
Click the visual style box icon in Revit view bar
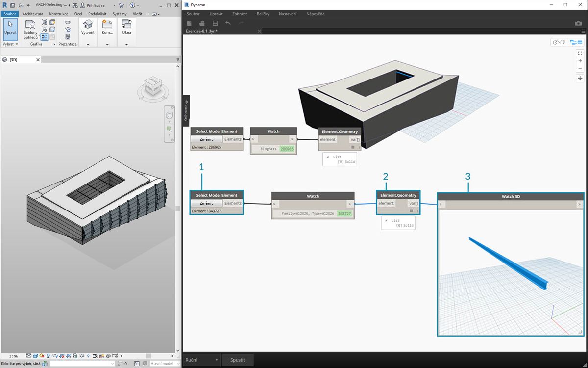[35, 355]
